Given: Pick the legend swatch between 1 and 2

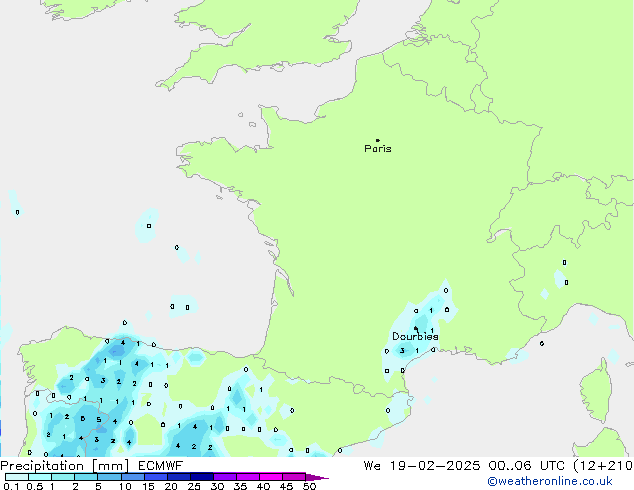Looking at the screenshot, I should [63, 477].
